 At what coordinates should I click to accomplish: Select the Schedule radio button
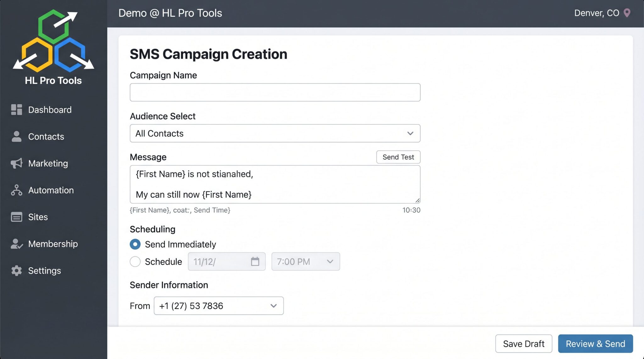coord(135,262)
